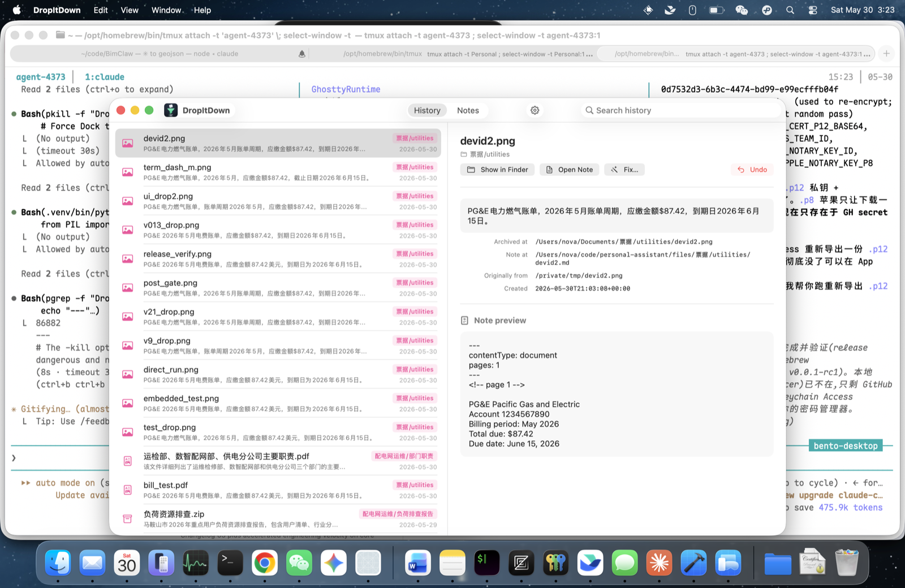The image size is (905, 588).
Task: Select the embedded_test.png history entry
Action: 278,403
